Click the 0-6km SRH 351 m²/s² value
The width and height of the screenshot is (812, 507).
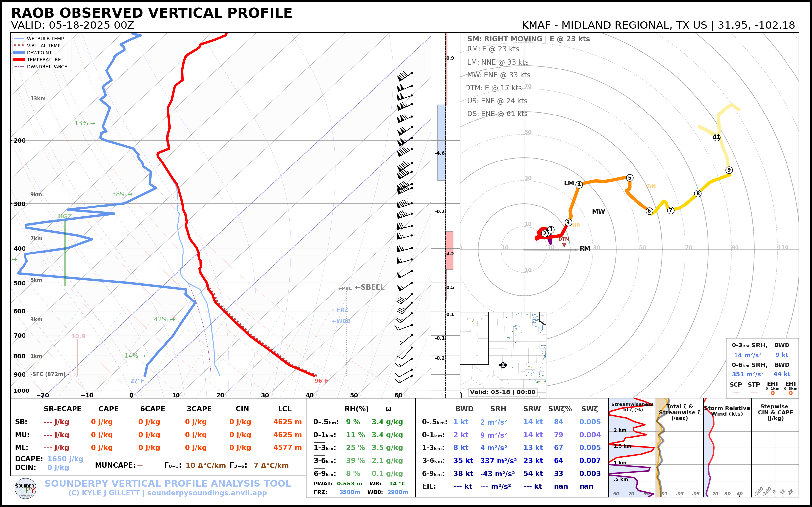(x=747, y=374)
